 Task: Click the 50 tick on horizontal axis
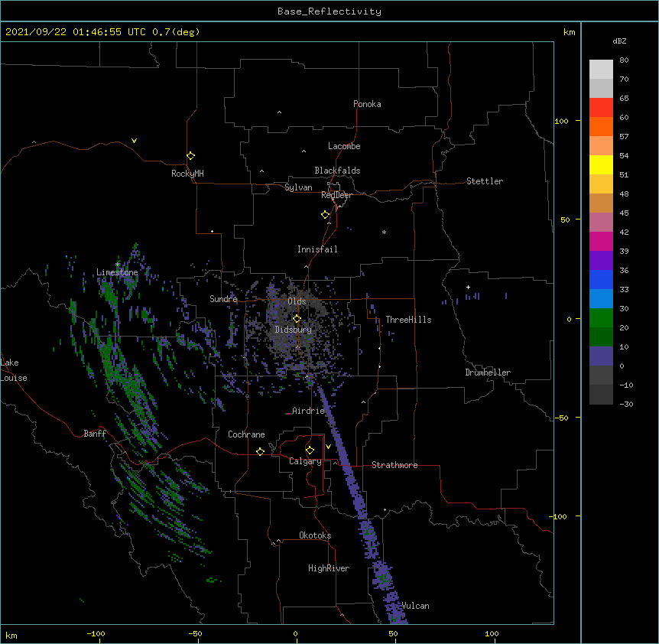(x=393, y=633)
